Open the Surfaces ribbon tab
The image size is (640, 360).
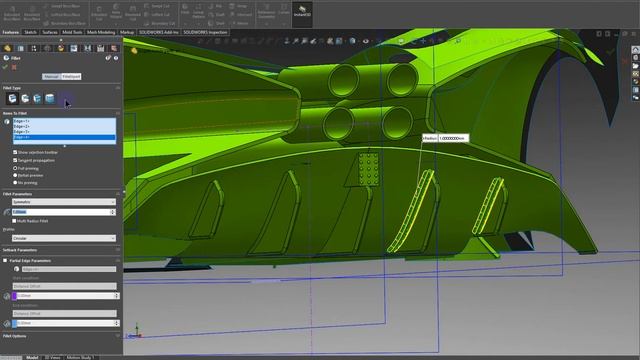click(x=50, y=32)
